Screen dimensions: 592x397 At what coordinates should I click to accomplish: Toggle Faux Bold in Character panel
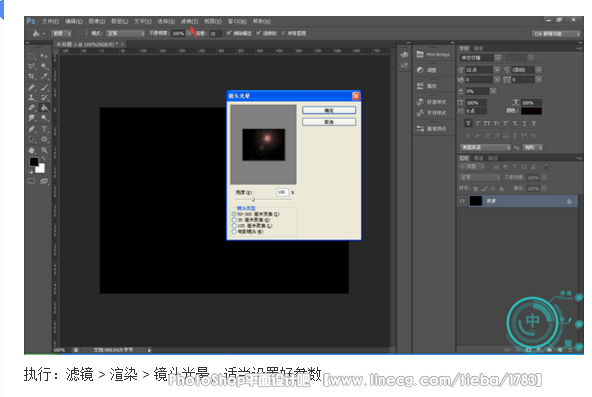pyautogui.click(x=468, y=123)
